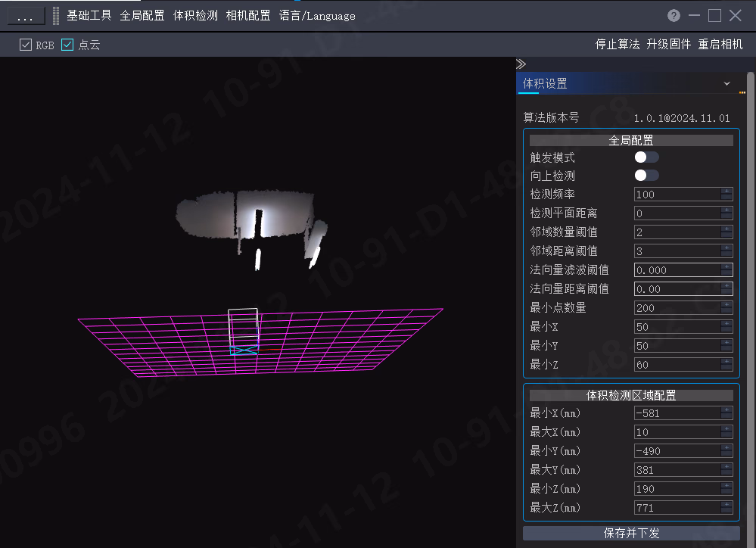Increase the 法向量距离阈值 value with plus

pyautogui.click(x=726, y=285)
